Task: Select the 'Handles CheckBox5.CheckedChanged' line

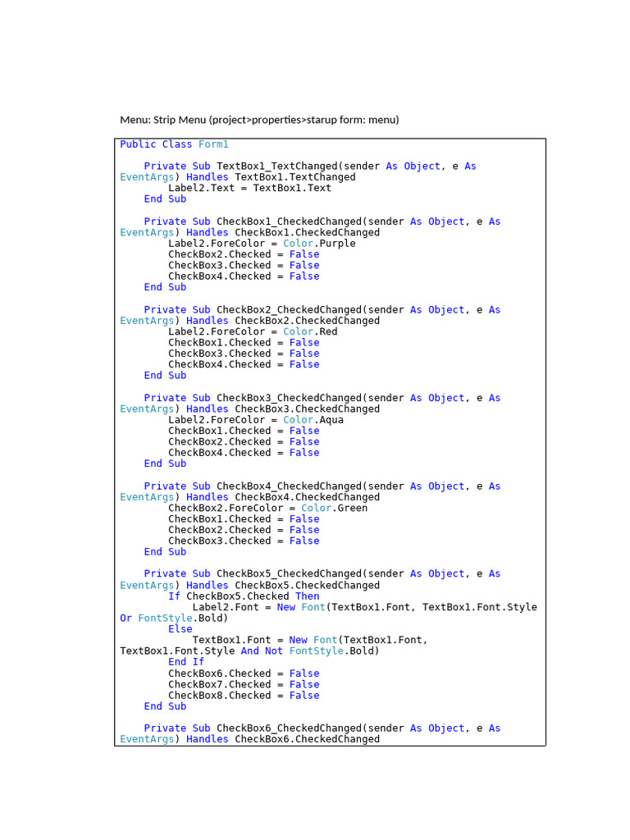Action: (x=249, y=586)
